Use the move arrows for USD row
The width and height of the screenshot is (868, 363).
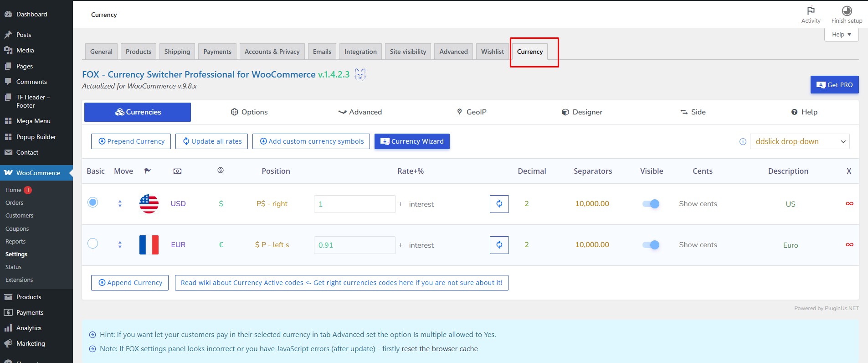click(x=120, y=204)
